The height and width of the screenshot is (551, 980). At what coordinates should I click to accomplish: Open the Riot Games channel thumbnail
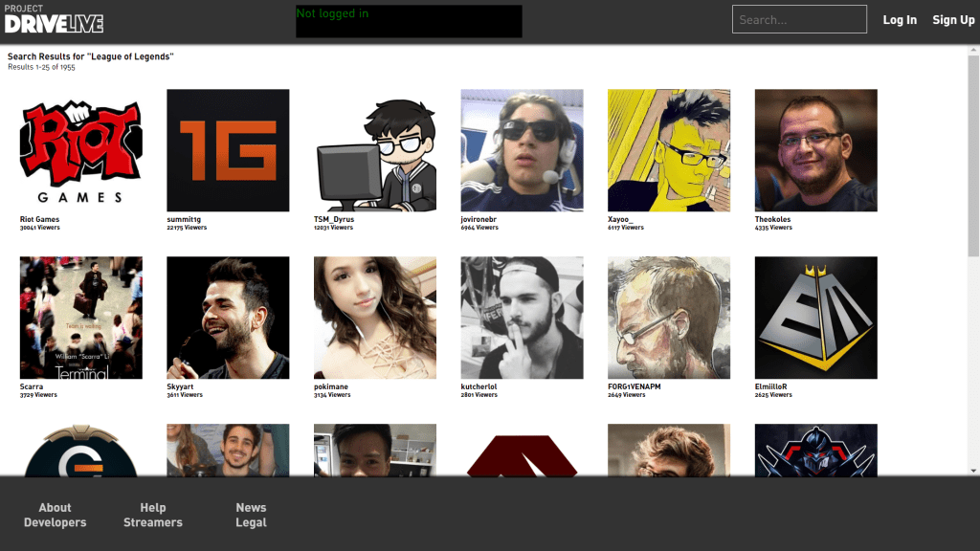coord(80,150)
